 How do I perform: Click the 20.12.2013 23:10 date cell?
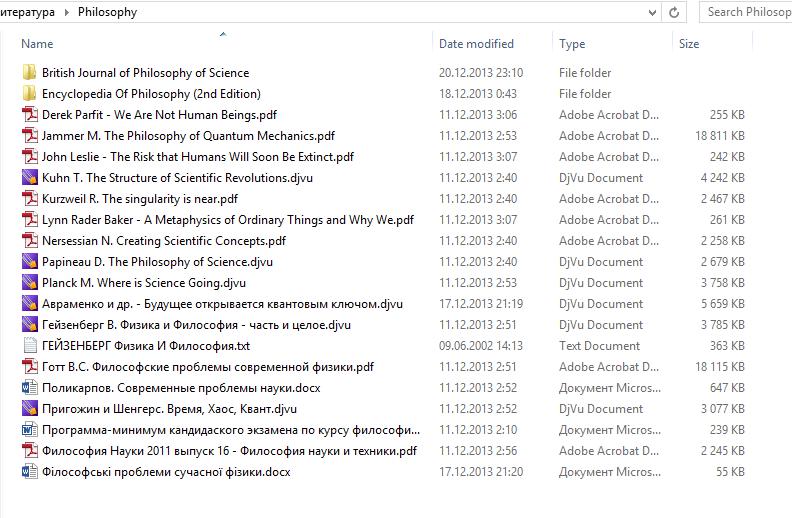[x=480, y=73]
